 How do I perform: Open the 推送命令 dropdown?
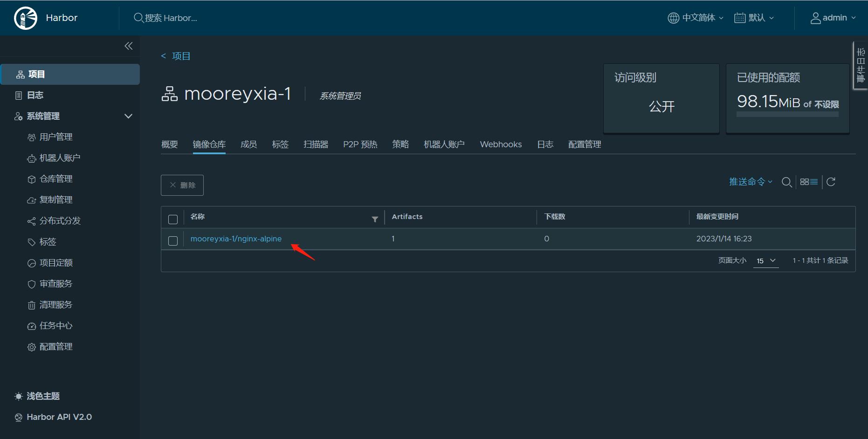(751, 182)
